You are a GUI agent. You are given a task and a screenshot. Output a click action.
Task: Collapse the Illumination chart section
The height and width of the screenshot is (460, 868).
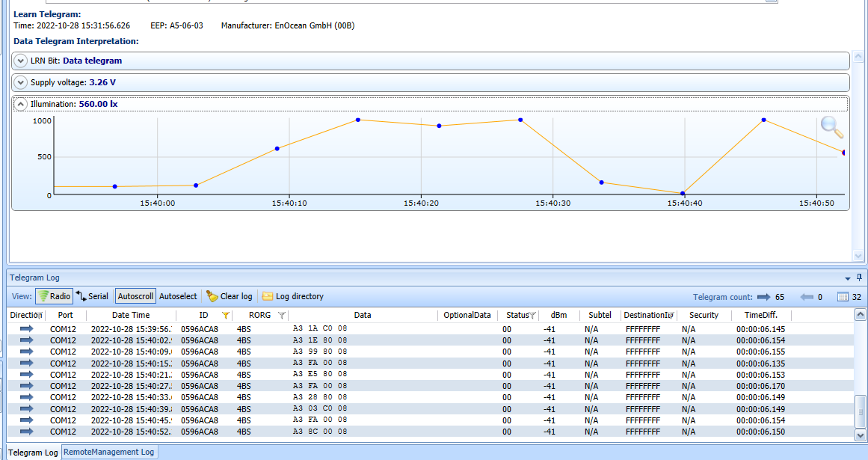tap(21, 104)
